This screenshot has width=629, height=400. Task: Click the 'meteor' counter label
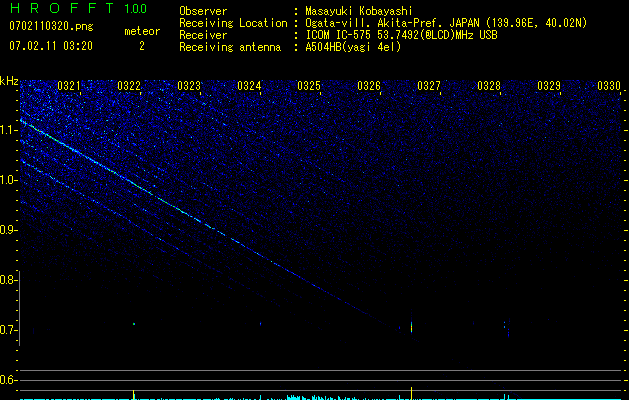pos(142,31)
